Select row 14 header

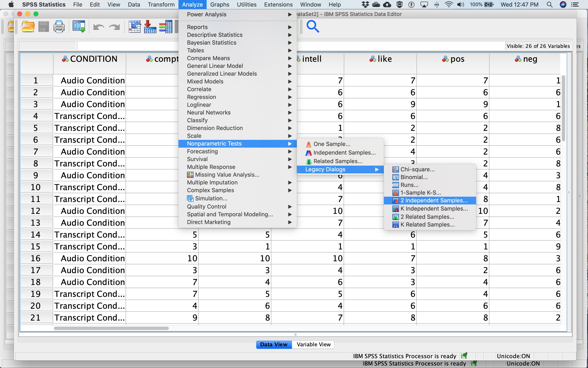point(37,235)
